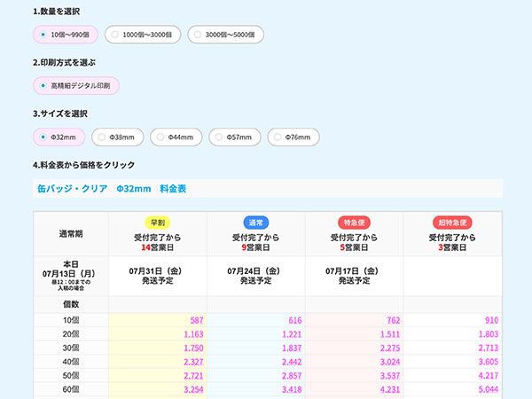This screenshot has height=399, width=532.
Task: Click price 1,511 for 20個 express
Action: 390,334
